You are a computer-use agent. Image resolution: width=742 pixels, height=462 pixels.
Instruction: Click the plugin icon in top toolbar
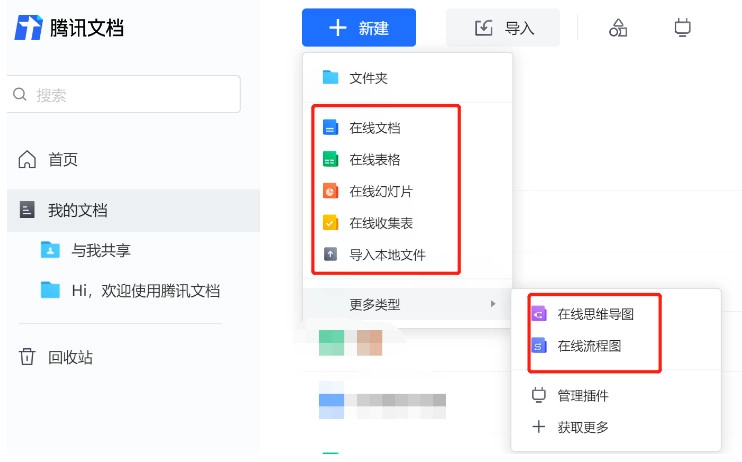pyautogui.click(x=683, y=28)
